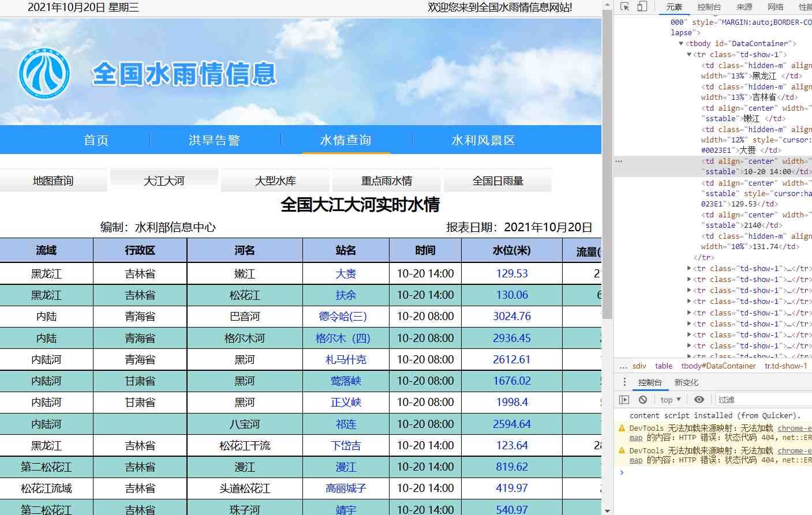
Task: Click the 水位(米) column header
Action: point(512,250)
